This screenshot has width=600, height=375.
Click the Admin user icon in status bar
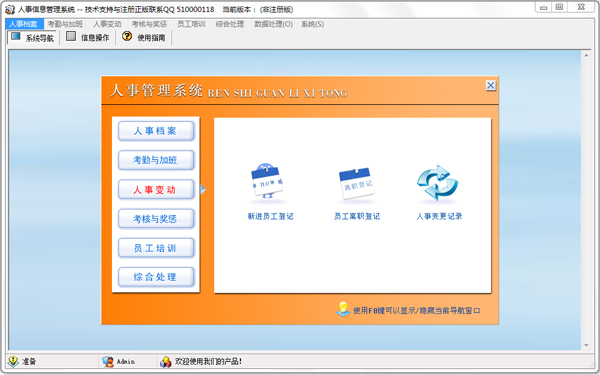[108, 361]
